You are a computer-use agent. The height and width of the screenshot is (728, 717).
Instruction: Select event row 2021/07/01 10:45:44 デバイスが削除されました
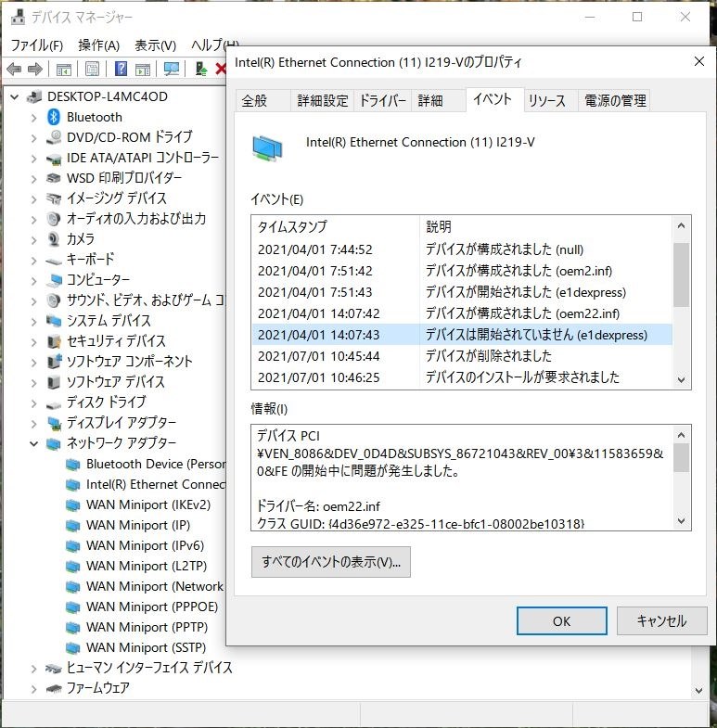click(x=462, y=356)
